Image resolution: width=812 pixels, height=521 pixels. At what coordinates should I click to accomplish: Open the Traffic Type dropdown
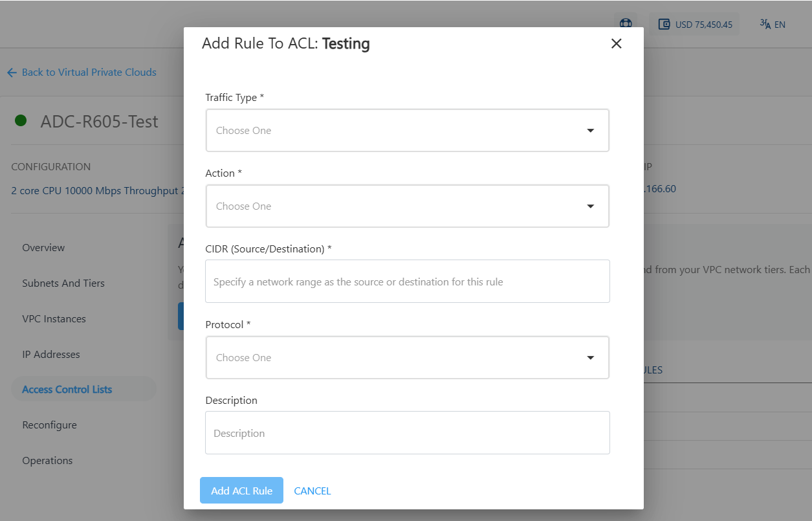[407, 130]
